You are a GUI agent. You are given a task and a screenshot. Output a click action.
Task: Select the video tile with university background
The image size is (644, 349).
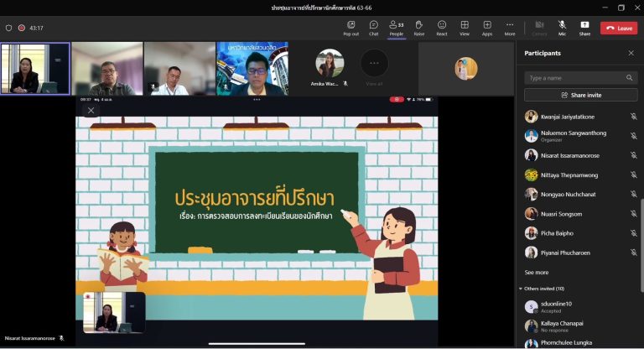[x=252, y=69]
